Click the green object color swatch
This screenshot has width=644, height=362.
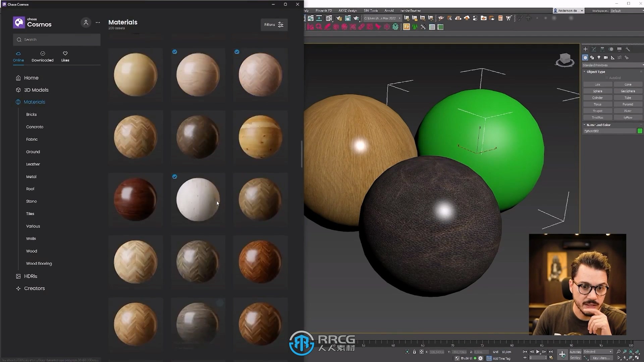[640, 131]
